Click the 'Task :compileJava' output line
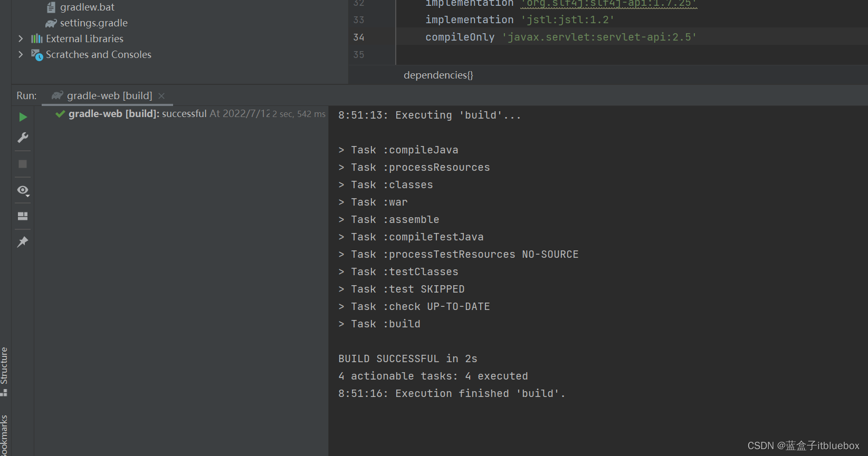 tap(398, 150)
